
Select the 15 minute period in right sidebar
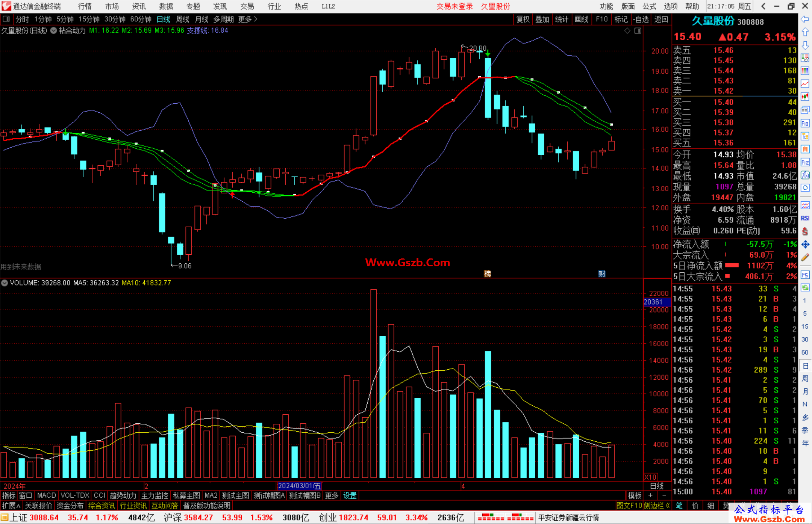click(805, 326)
